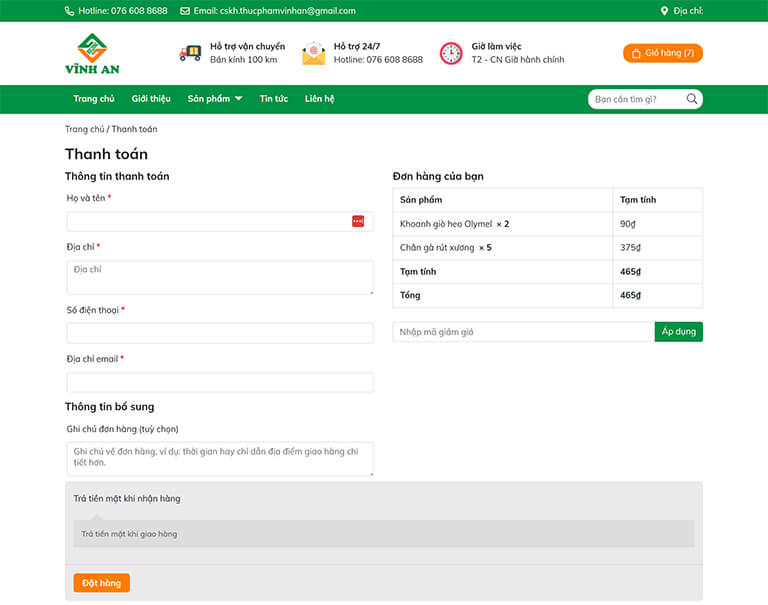Click the working hours clock icon
This screenshot has height=605, width=768.
coord(451,53)
